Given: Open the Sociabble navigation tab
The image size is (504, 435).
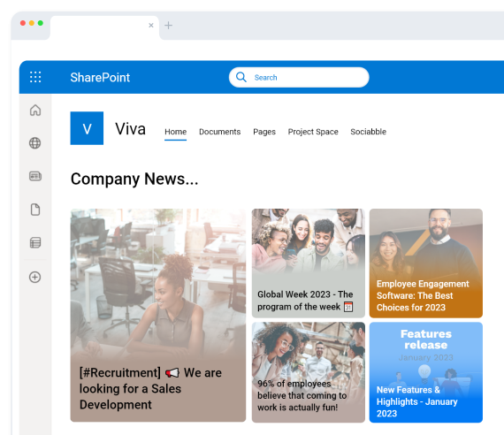Looking at the screenshot, I should (369, 132).
